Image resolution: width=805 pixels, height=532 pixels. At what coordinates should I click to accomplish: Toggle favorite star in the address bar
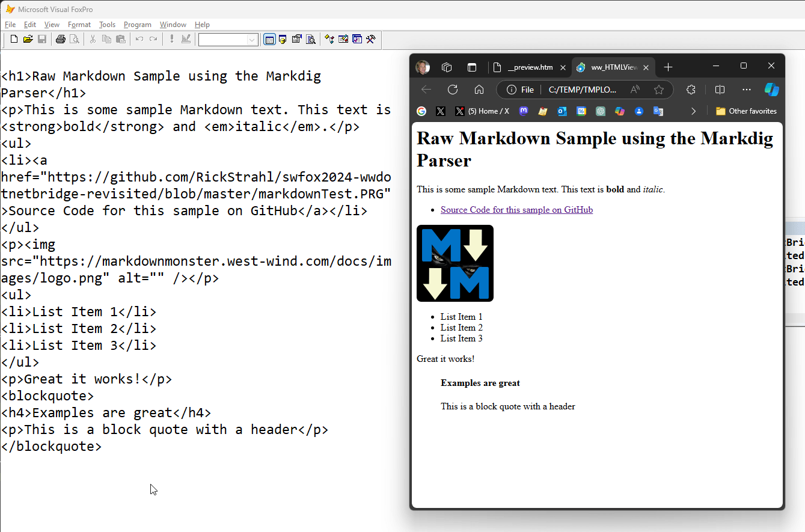659,90
